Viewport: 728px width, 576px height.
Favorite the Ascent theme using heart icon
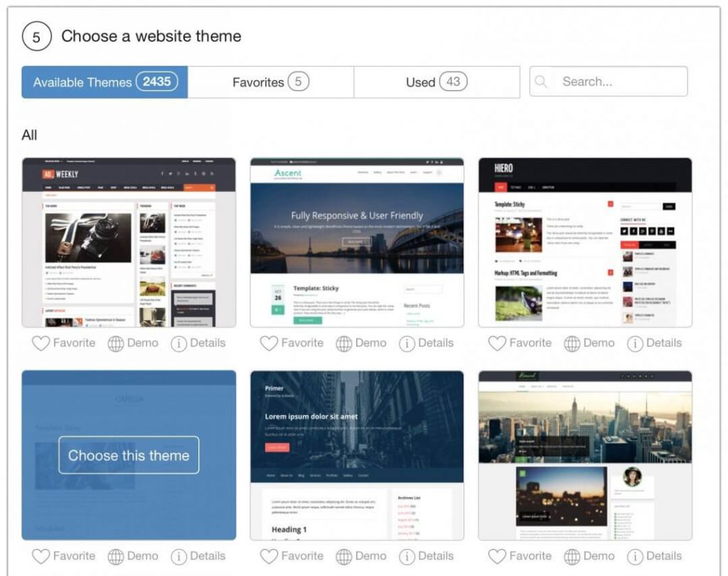[x=269, y=343]
